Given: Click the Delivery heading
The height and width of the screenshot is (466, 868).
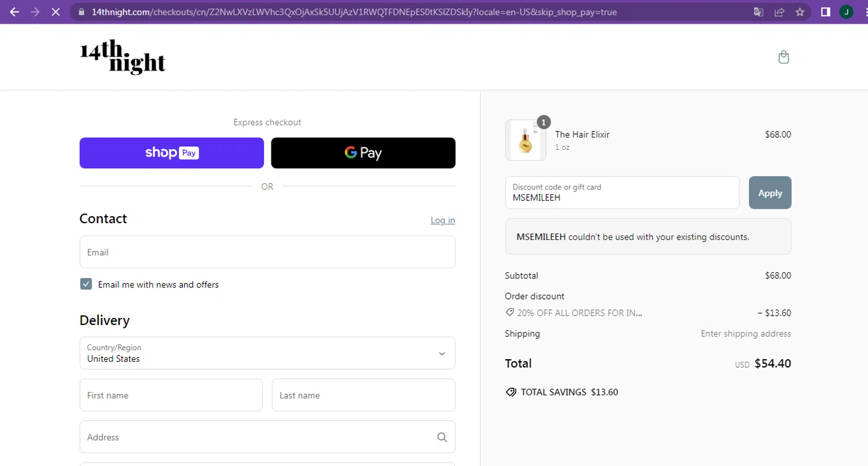Looking at the screenshot, I should click(105, 320).
